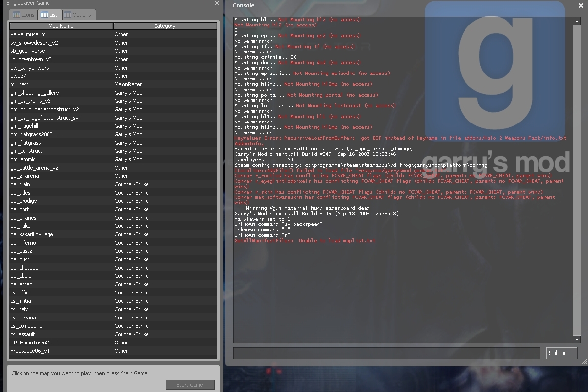Click the console scrollbar up arrow

pos(577,21)
